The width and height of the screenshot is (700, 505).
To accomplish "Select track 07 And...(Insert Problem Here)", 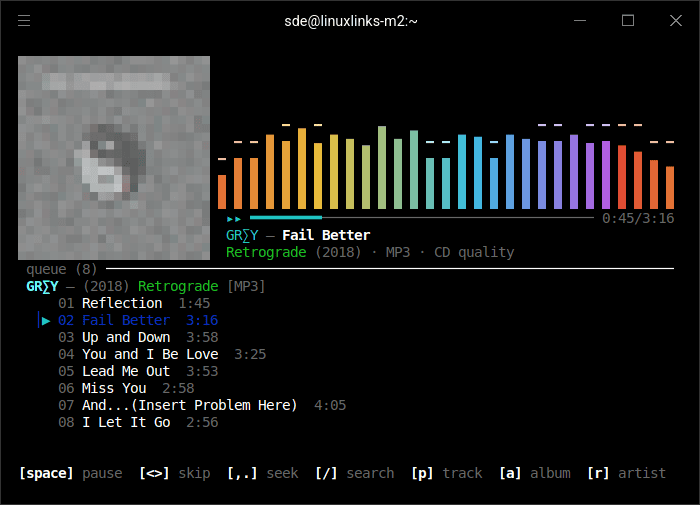I will pos(202,405).
